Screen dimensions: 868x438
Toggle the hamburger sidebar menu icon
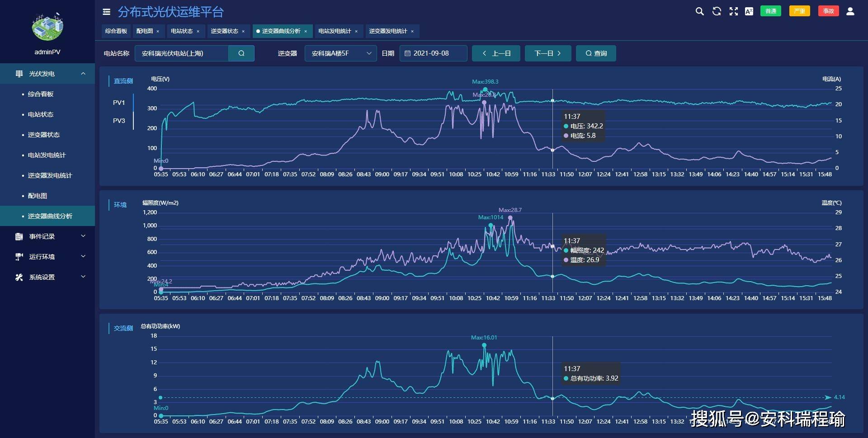[107, 12]
